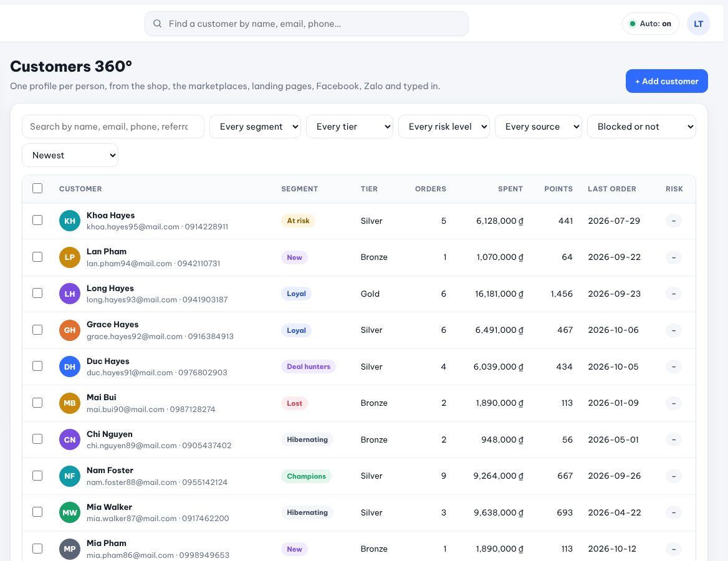Image resolution: width=728 pixels, height=561 pixels.
Task: Click the Lost segment badge
Action: coord(294,403)
